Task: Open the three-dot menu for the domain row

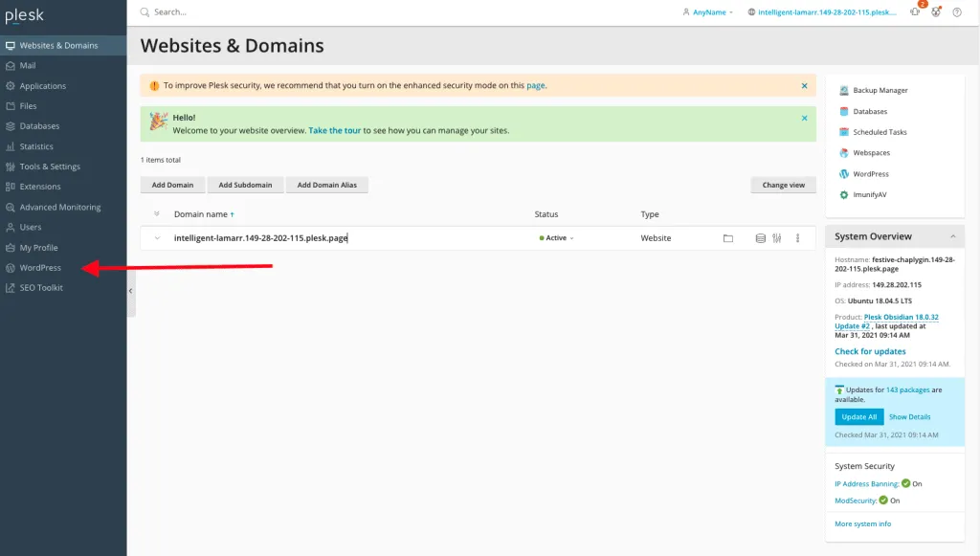Action: tap(797, 237)
